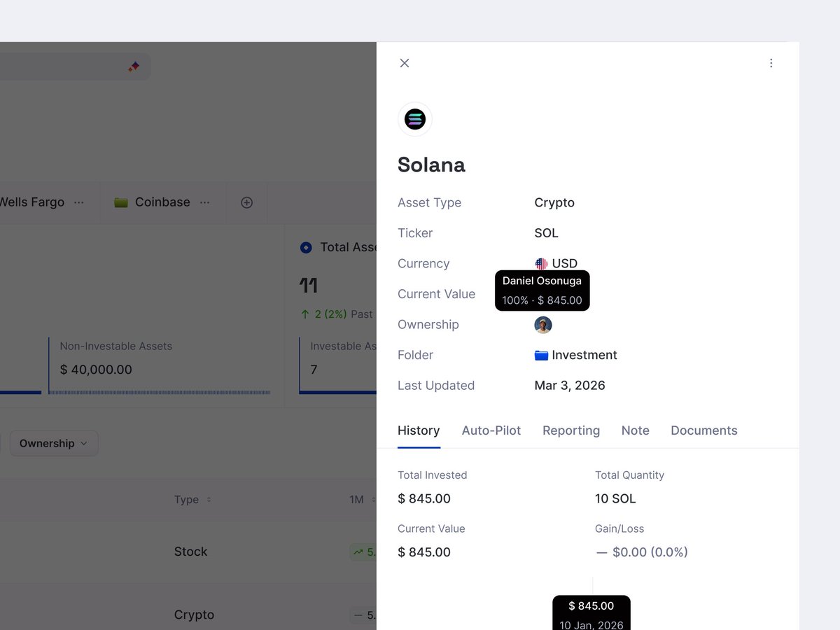Click the Mar 3, 2026 last updated date
Viewport: 840px width, 630px height.
[x=570, y=386]
